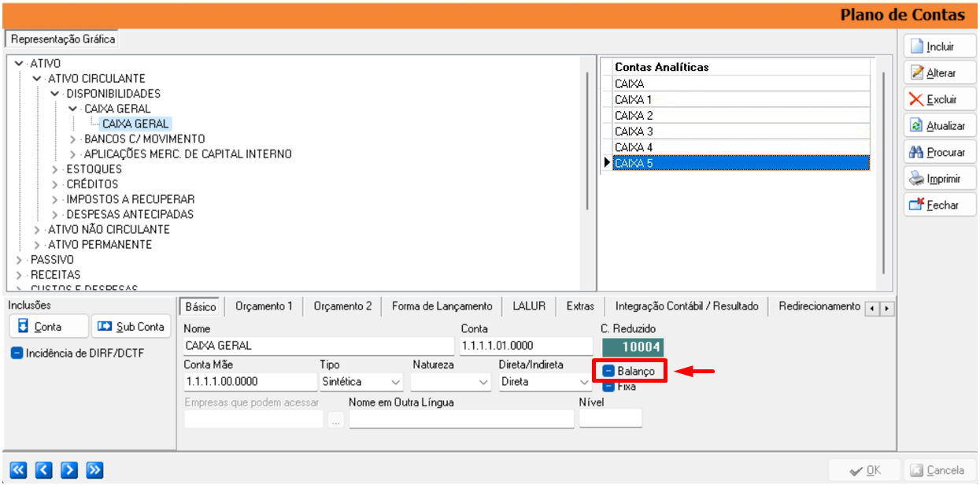Click the Alterar edit icon
This screenshot has height=489, width=980.
coord(916,73)
